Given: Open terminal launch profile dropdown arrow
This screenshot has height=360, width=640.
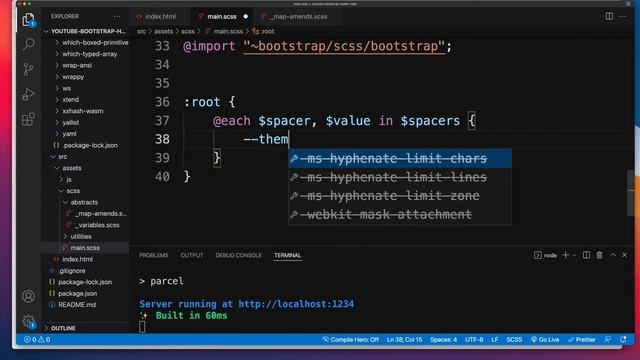Looking at the screenshot, I should tap(574, 256).
